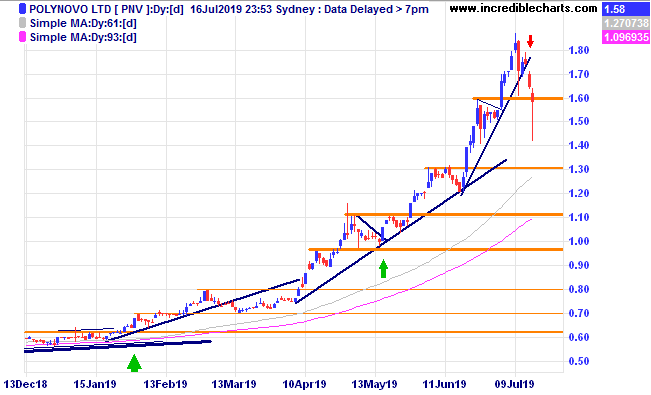Select the Simple MA:Dy:61:[d] legend label
Image resolution: width=651 pixels, height=395 pixels.
tap(83, 23)
